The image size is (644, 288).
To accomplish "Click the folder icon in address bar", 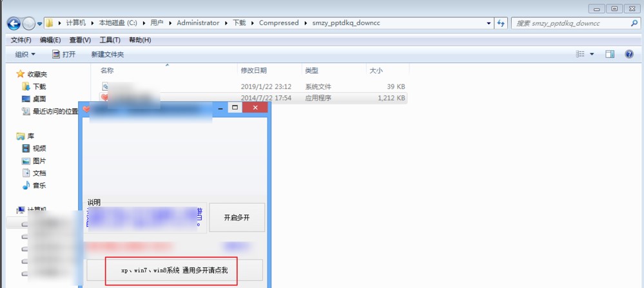I will pyautogui.click(x=49, y=23).
